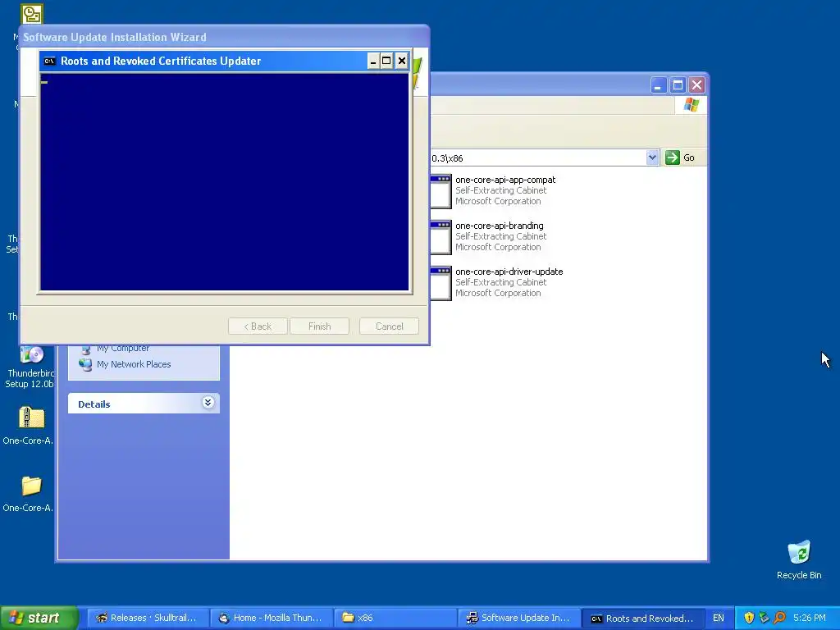Maximize the x86 Explorer window
This screenshot has height=630, width=840.
coord(678,85)
